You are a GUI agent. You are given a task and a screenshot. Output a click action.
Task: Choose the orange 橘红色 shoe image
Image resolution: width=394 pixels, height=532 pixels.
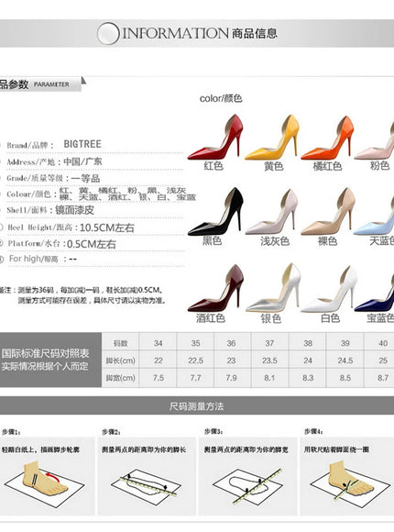pyautogui.click(x=327, y=138)
